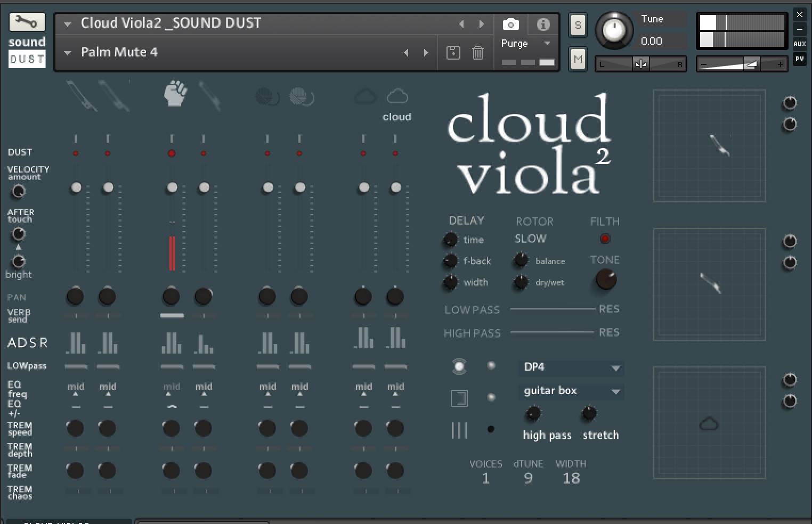Image resolution: width=812 pixels, height=524 pixels.
Task: Click the VELOCITY amount knob
Action: (18, 191)
